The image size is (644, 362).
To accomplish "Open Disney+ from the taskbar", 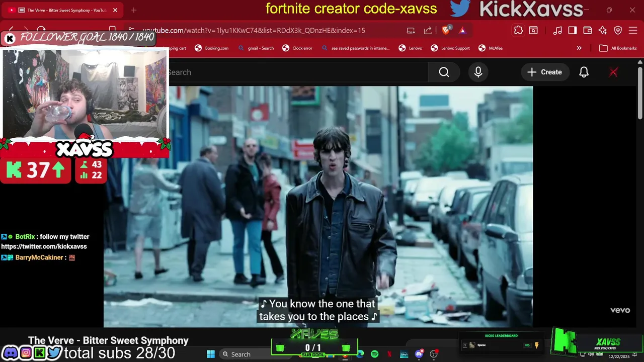I will (404, 354).
